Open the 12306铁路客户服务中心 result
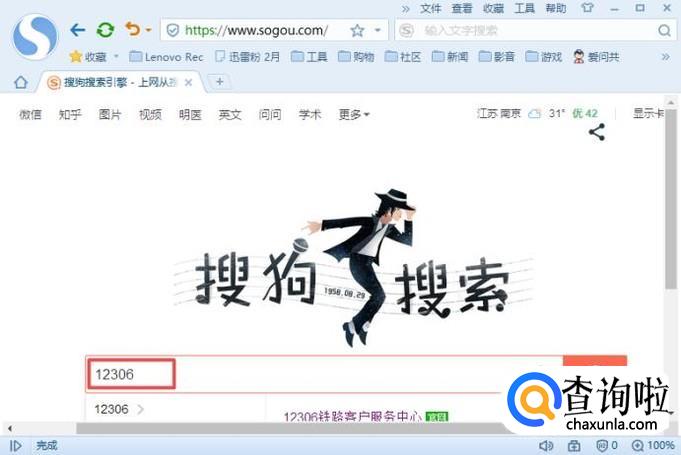The width and height of the screenshot is (681, 455). (x=353, y=416)
